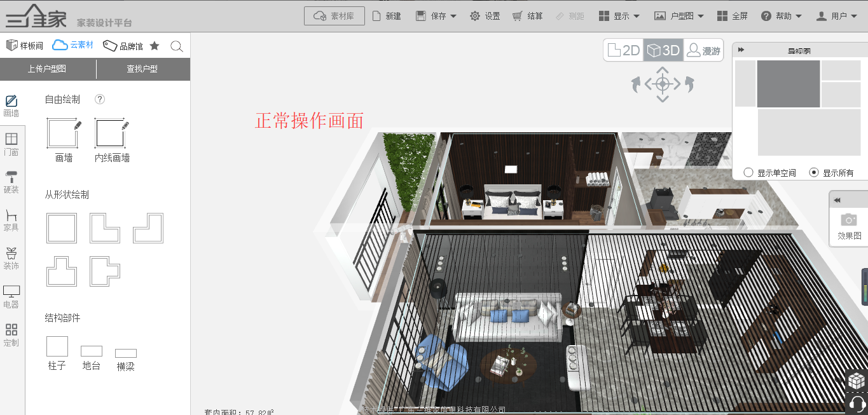Image resolution: width=868 pixels, height=415 pixels.
Task: Select 柱子 column component
Action: coord(57,353)
